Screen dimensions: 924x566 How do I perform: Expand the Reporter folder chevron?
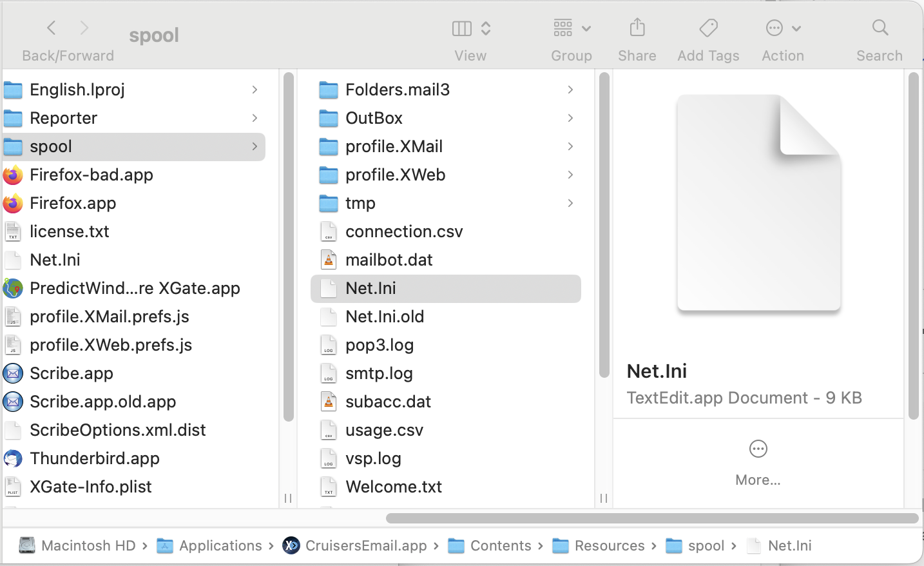[255, 118]
